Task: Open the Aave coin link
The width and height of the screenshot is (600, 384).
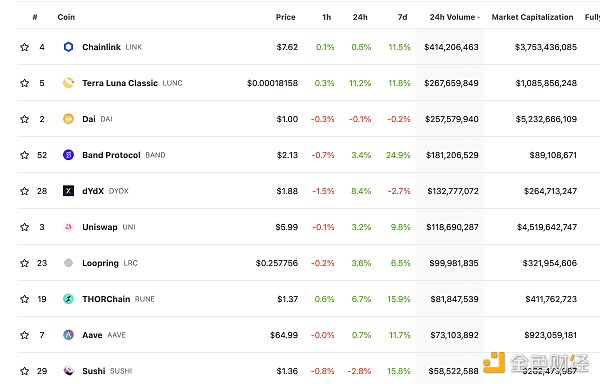Action: (x=92, y=335)
